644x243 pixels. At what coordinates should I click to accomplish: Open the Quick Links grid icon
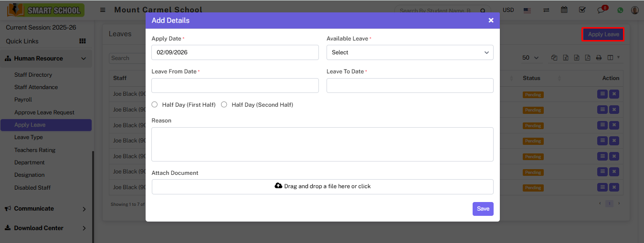[82, 41]
